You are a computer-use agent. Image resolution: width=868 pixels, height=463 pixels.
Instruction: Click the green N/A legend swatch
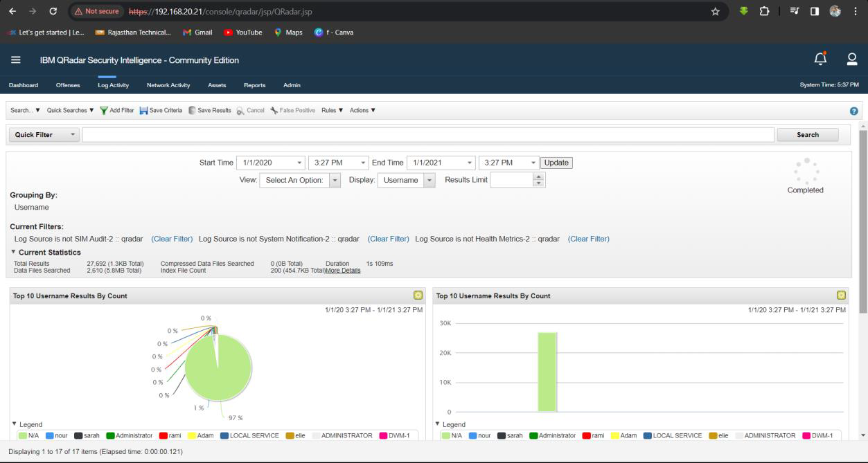pyautogui.click(x=23, y=436)
